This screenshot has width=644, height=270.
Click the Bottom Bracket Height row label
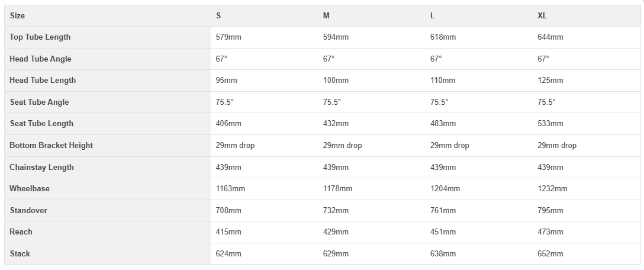point(51,145)
